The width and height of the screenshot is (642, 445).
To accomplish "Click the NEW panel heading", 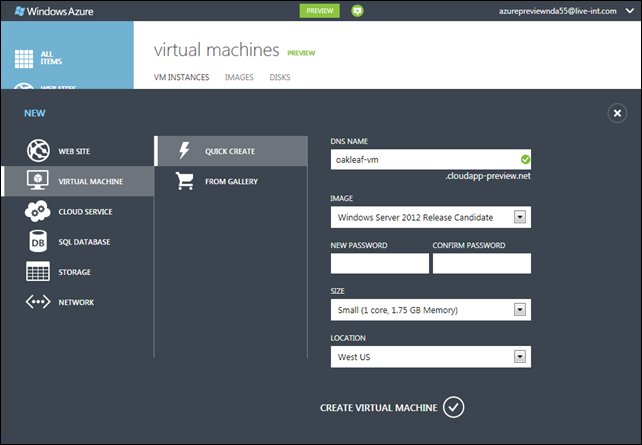I will (x=35, y=113).
